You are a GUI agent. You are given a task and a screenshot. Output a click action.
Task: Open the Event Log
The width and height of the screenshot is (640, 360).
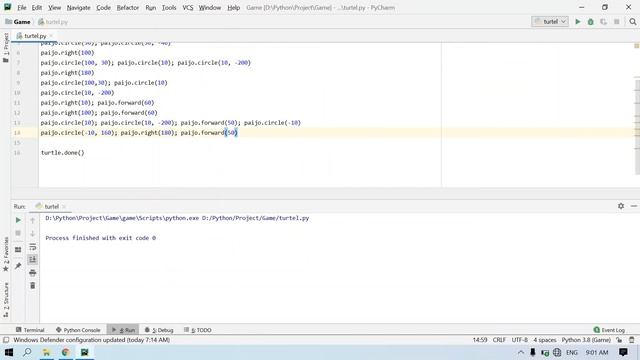[x=609, y=330]
